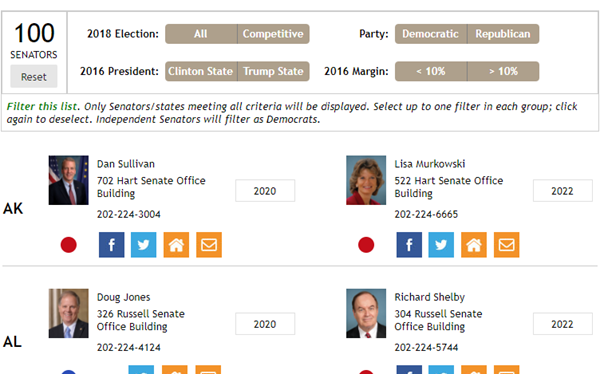Open Dan Sullivan's Twitter icon
Screen dimensions: 600x374
point(143,245)
